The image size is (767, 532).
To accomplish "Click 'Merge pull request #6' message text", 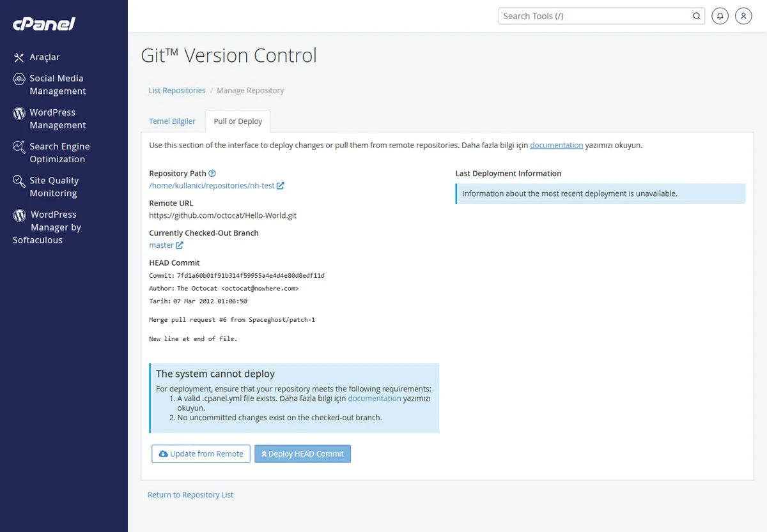I will coord(232,319).
